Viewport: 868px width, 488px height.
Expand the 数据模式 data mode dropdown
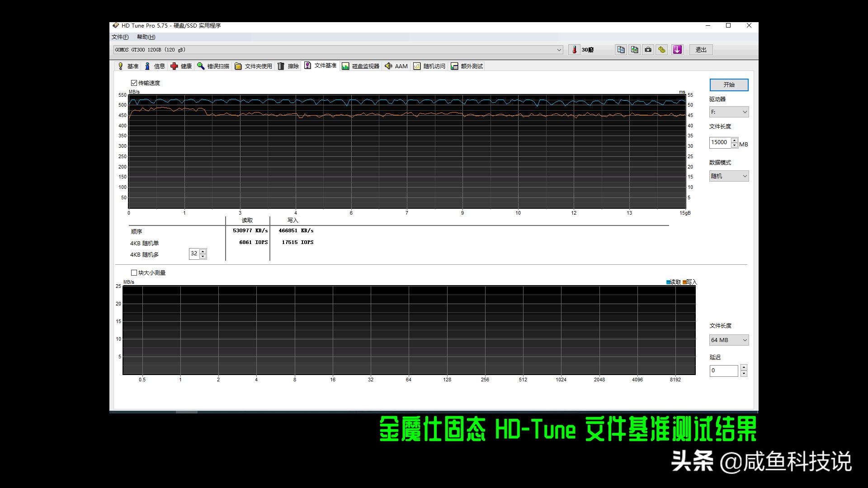pos(728,176)
